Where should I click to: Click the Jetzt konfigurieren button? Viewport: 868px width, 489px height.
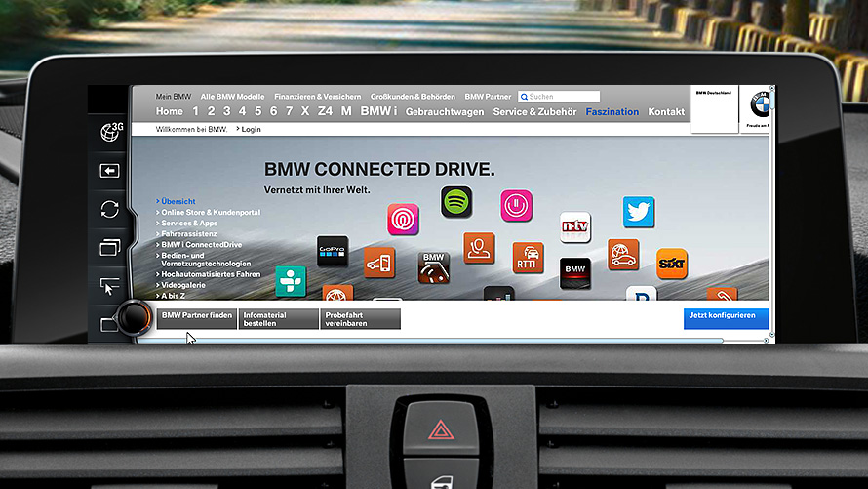pyautogui.click(x=727, y=319)
